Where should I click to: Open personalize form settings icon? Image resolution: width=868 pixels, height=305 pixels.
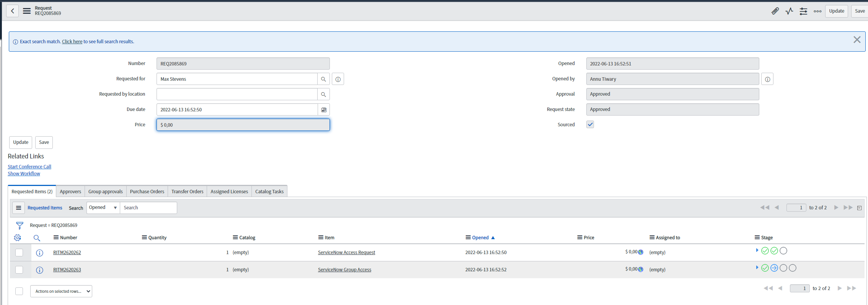click(x=803, y=11)
